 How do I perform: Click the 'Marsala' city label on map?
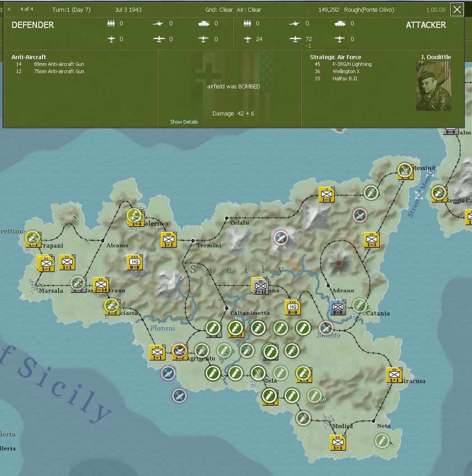51,291
